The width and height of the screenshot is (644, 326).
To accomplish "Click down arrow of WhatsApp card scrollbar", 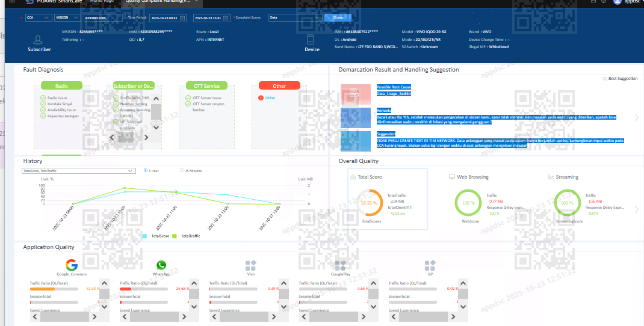I will tap(194, 306).
